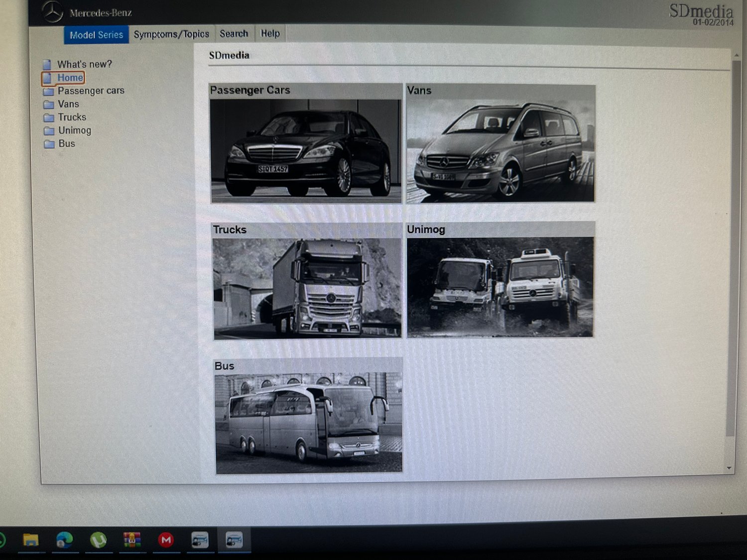Open the van app icon right of MEGA

(200, 540)
